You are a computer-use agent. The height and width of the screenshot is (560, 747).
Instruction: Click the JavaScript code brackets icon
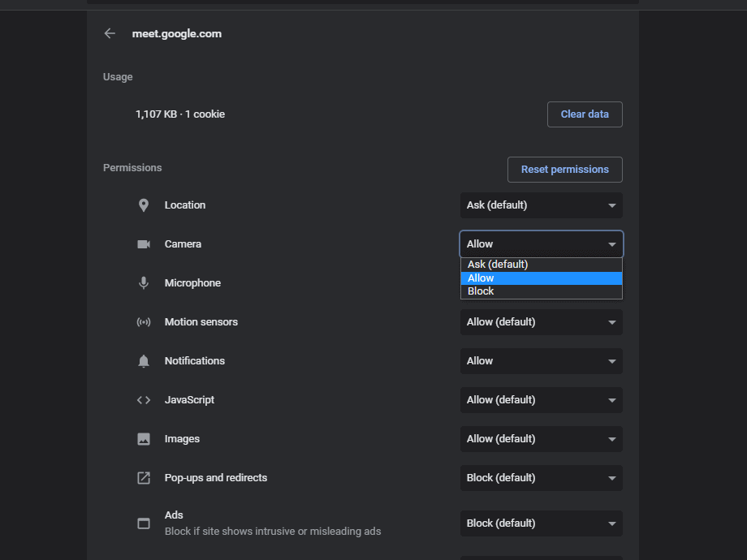click(x=144, y=400)
